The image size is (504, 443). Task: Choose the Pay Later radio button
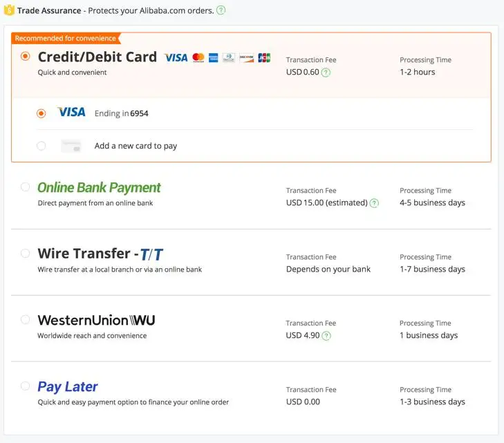(x=26, y=386)
